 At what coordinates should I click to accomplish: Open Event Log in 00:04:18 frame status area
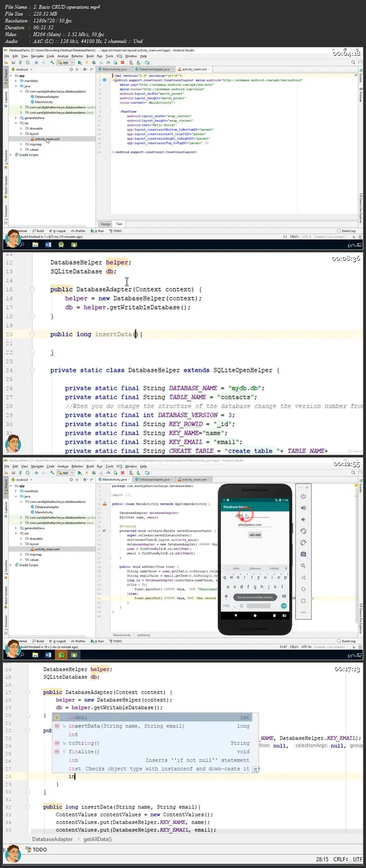(346, 231)
